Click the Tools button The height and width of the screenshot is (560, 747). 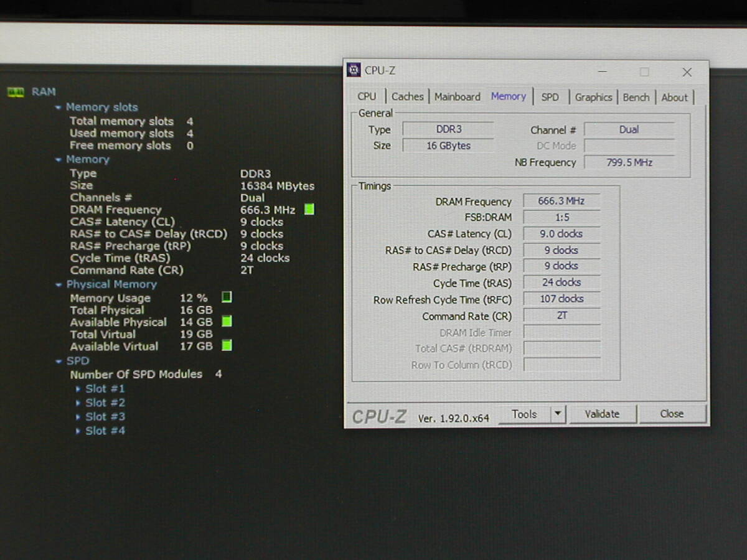[x=524, y=414]
